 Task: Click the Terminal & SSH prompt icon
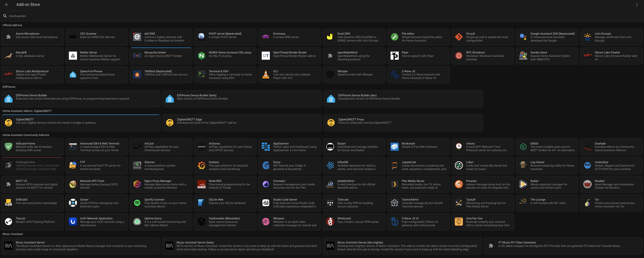click(202, 74)
